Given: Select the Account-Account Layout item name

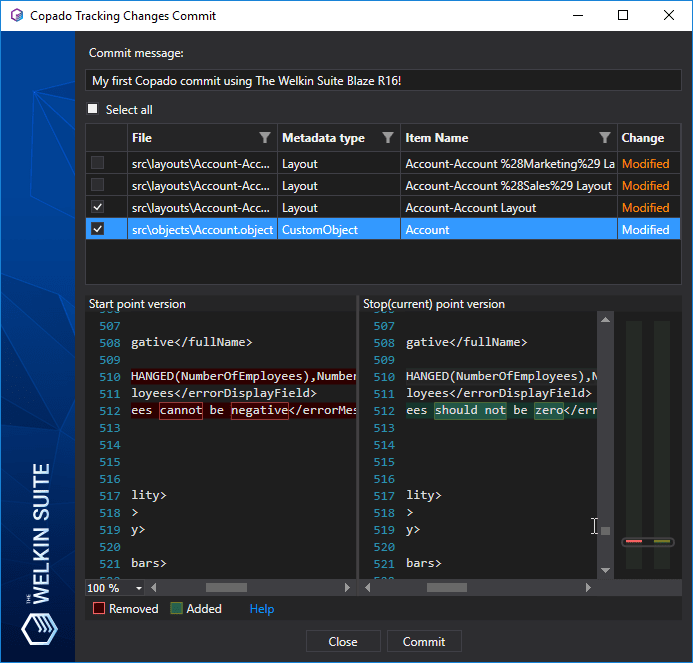Looking at the screenshot, I should (x=509, y=207).
